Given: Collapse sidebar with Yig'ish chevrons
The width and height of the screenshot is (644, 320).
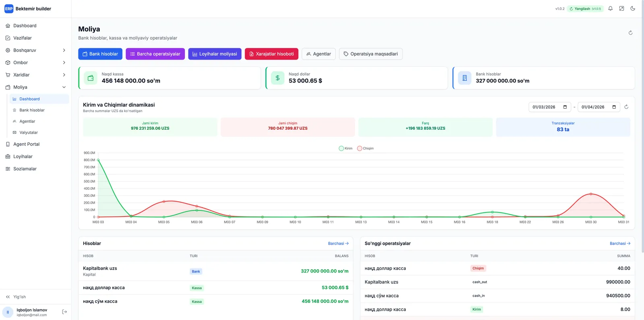Looking at the screenshot, I should pyautogui.click(x=8, y=297).
